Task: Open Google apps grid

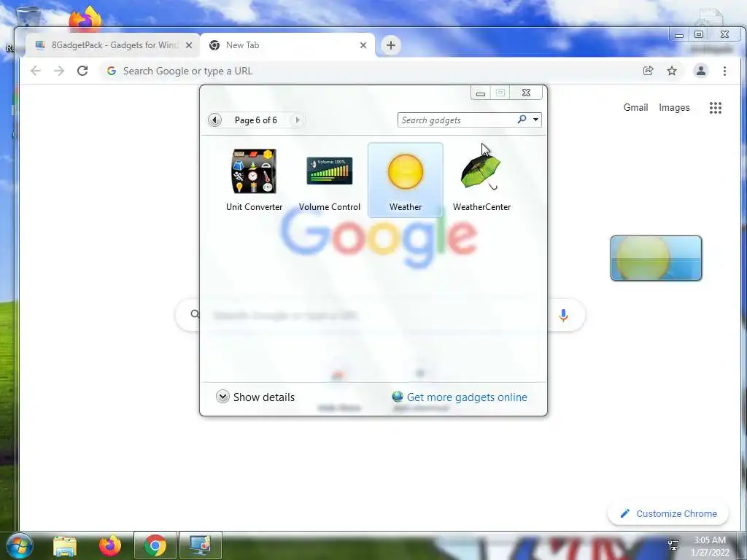Action: (715, 108)
